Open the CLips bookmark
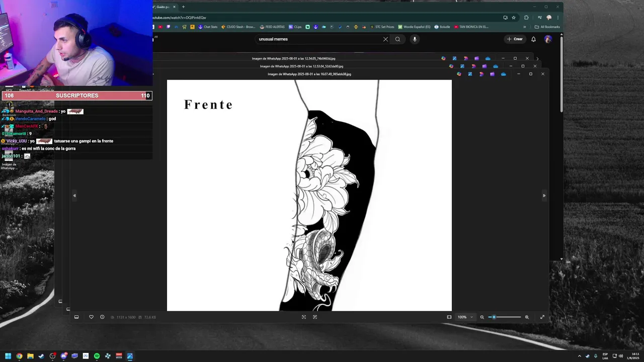 click(295, 27)
